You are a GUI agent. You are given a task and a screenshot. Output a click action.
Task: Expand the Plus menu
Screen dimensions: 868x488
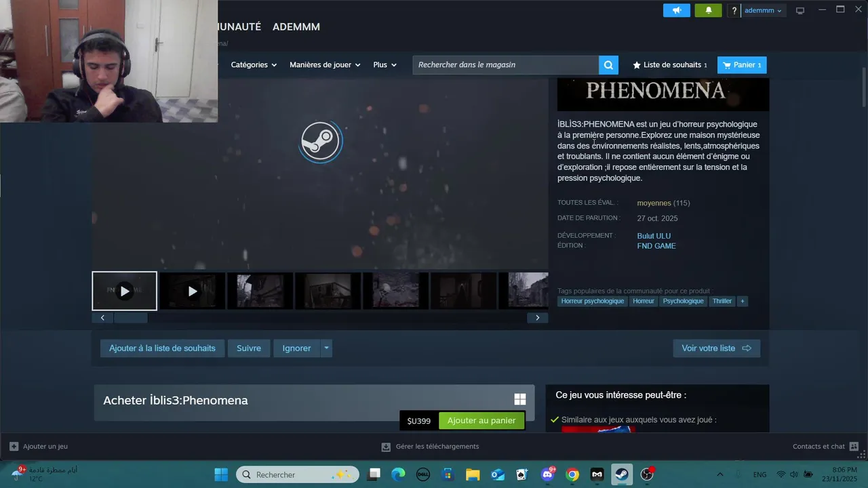click(x=384, y=65)
